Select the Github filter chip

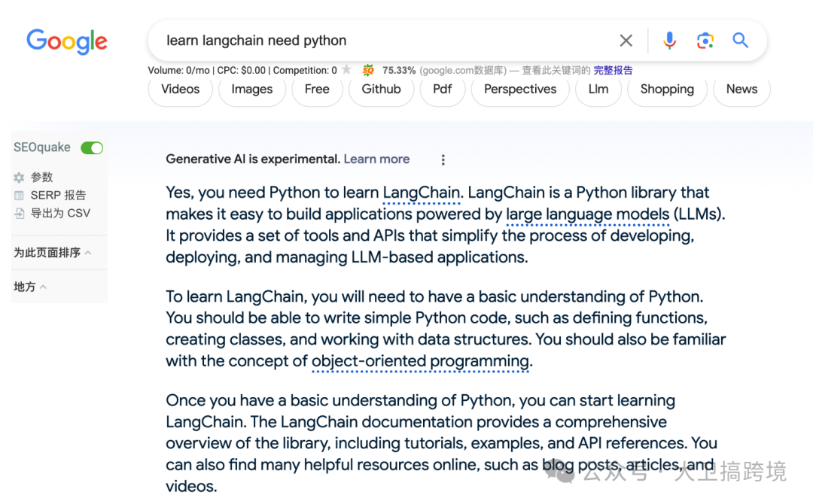pyautogui.click(x=381, y=90)
